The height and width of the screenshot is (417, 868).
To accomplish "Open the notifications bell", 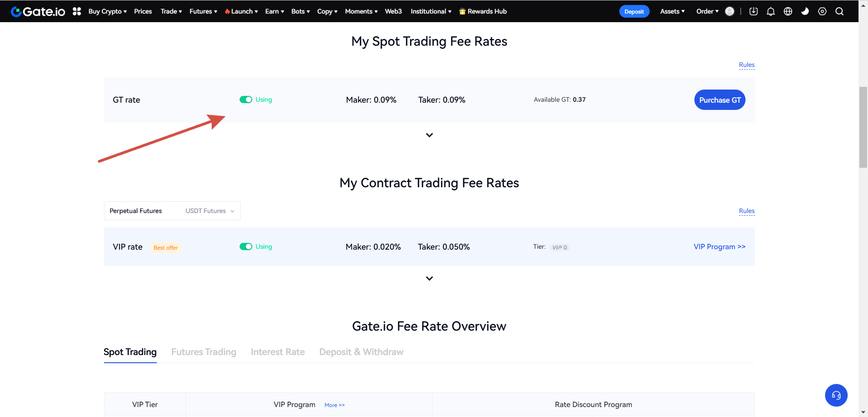I will [771, 11].
